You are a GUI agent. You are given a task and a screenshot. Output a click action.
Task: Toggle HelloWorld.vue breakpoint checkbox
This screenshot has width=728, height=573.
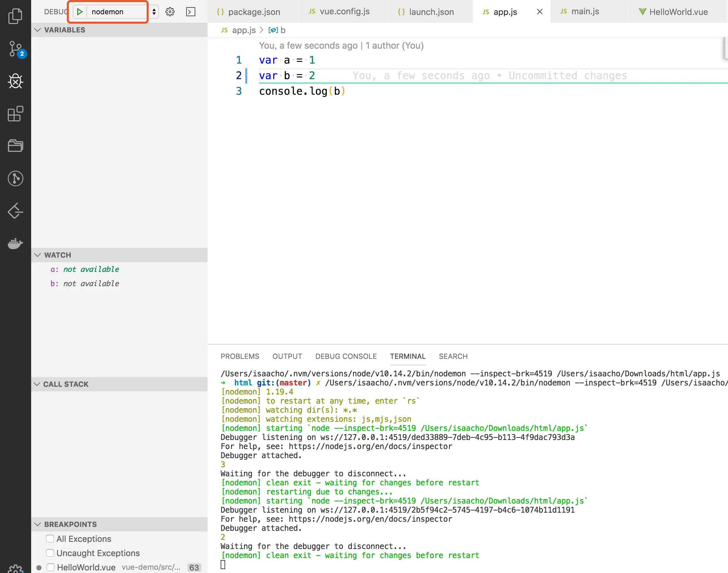[x=51, y=567]
